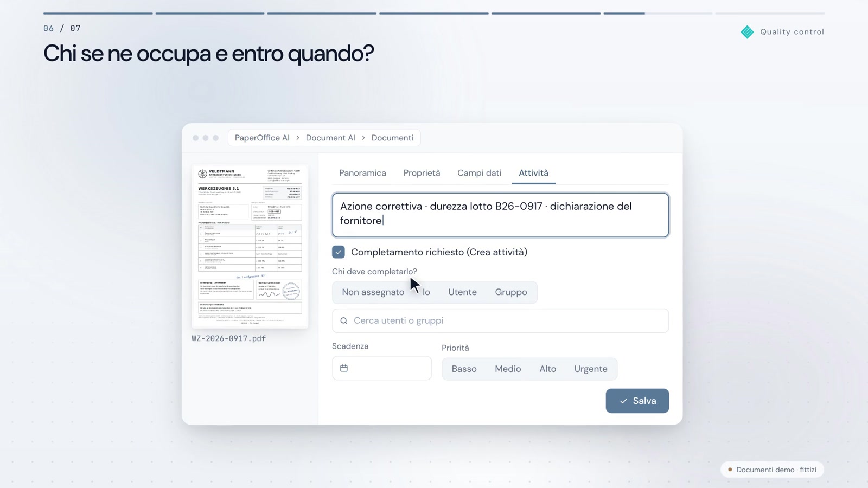
Task: Click the first progress bar segment
Action: (98, 13)
